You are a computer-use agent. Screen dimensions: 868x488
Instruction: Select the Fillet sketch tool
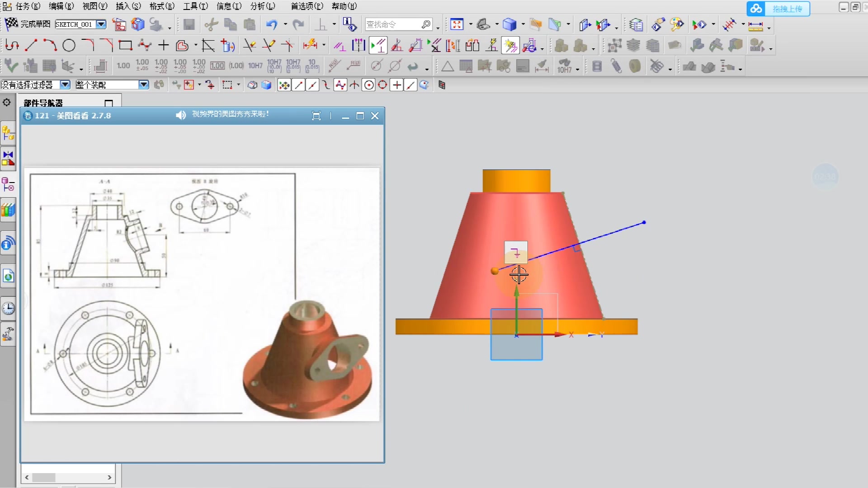click(88, 45)
